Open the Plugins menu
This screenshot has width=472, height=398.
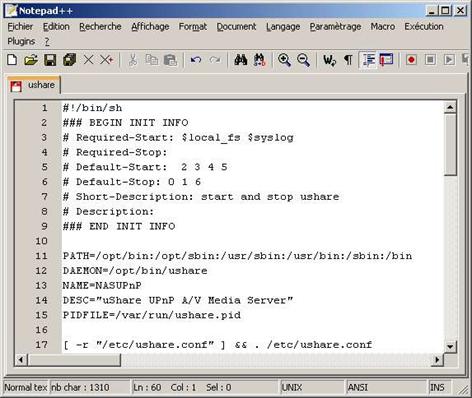pyautogui.click(x=21, y=41)
